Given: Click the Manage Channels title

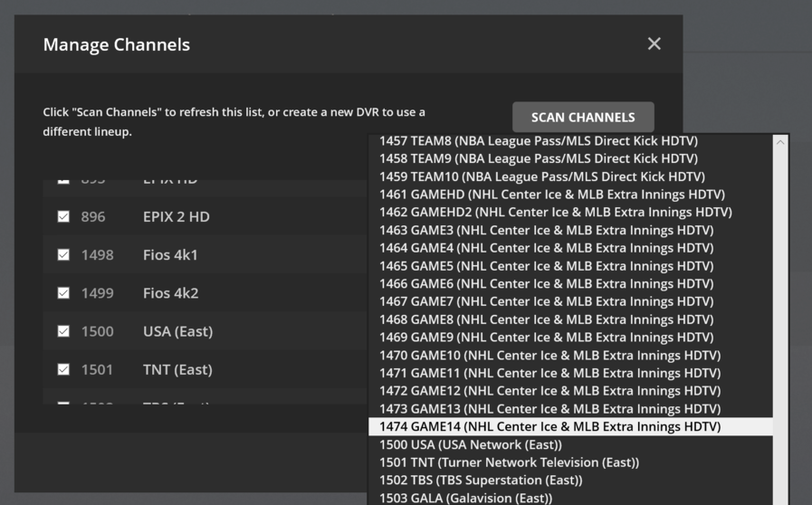Looking at the screenshot, I should click(x=117, y=44).
